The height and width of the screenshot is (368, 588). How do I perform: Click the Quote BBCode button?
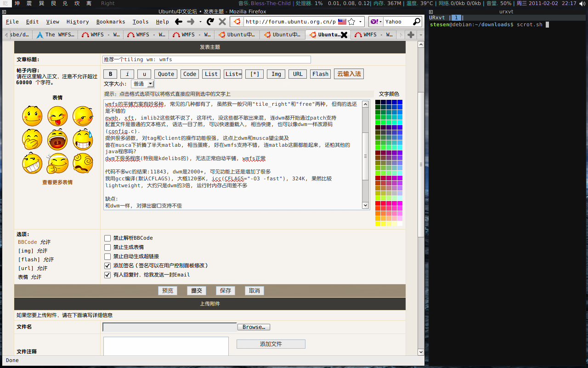point(166,74)
